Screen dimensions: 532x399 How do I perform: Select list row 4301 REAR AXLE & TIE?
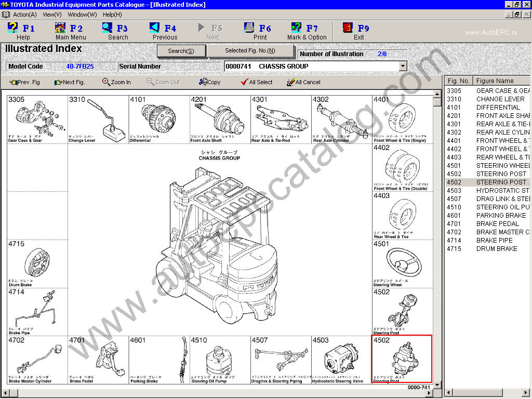pos(487,124)
